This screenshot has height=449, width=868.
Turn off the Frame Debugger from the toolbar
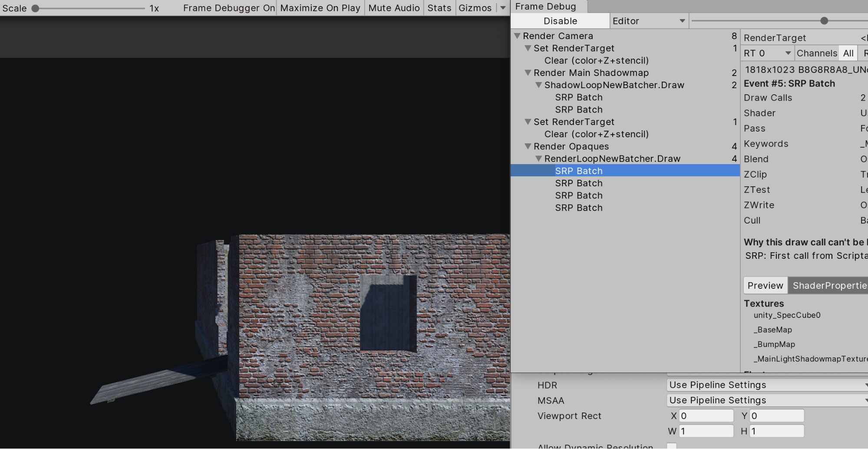pyautogui.click(x=228, y=8)
